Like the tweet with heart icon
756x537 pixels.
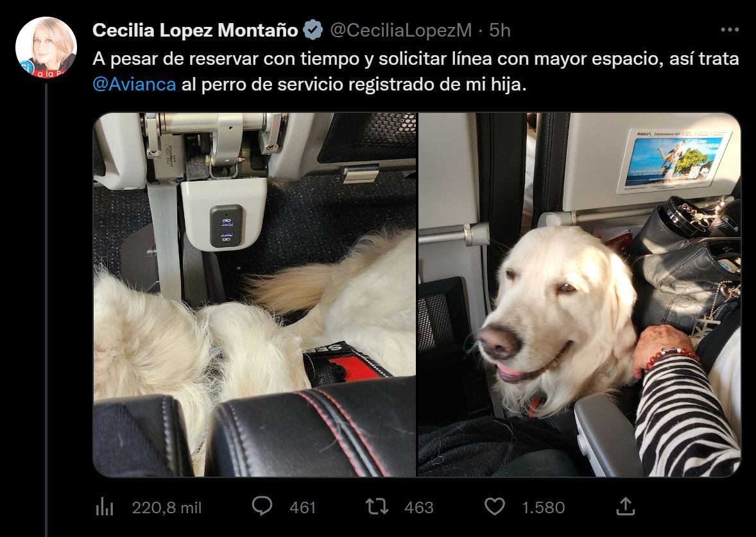coord(494,507)
